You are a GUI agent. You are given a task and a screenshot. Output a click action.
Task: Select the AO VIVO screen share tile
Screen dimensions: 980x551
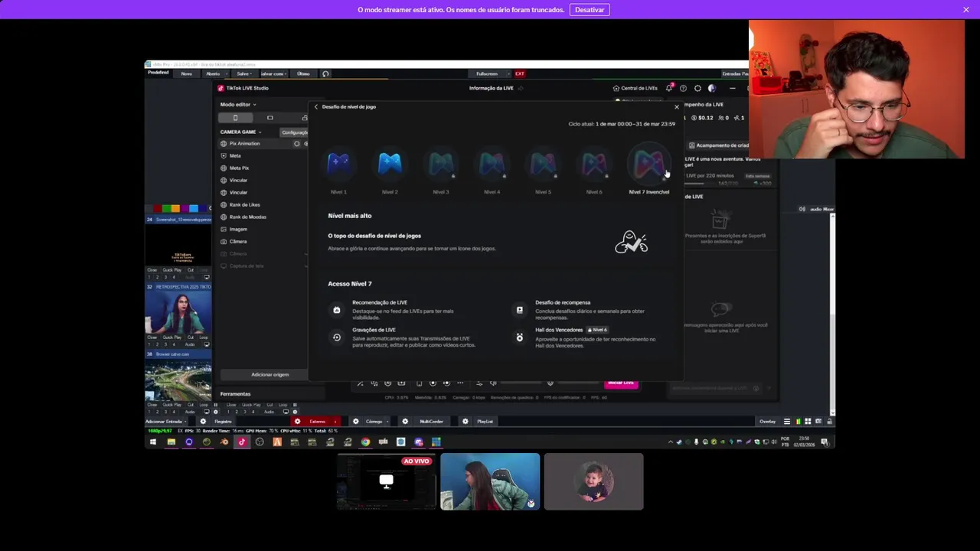[x=387, y=481]
